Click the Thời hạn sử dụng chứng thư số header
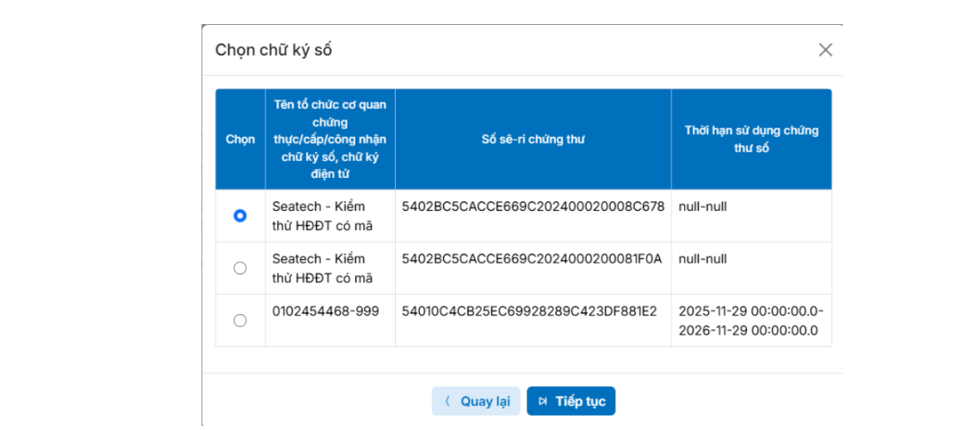 (x=751, y=139)
